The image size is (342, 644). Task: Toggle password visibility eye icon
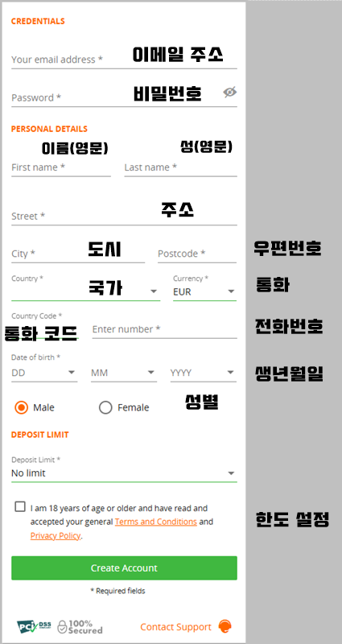[x=230, y=92]
